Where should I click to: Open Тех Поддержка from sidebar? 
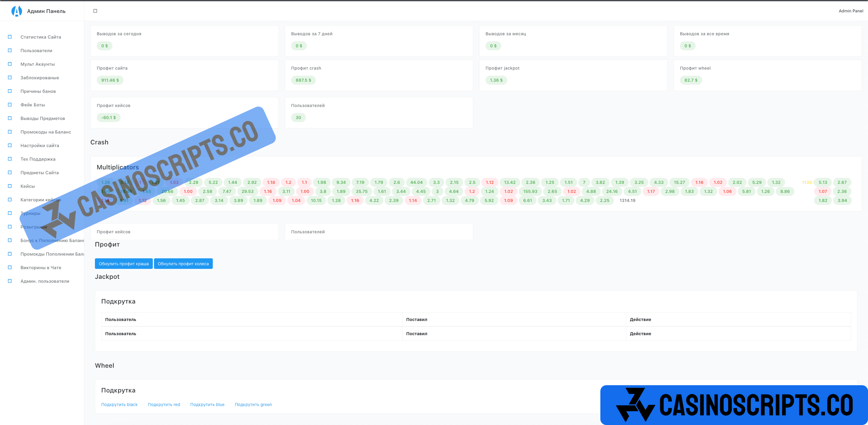(x=38, y=159)
